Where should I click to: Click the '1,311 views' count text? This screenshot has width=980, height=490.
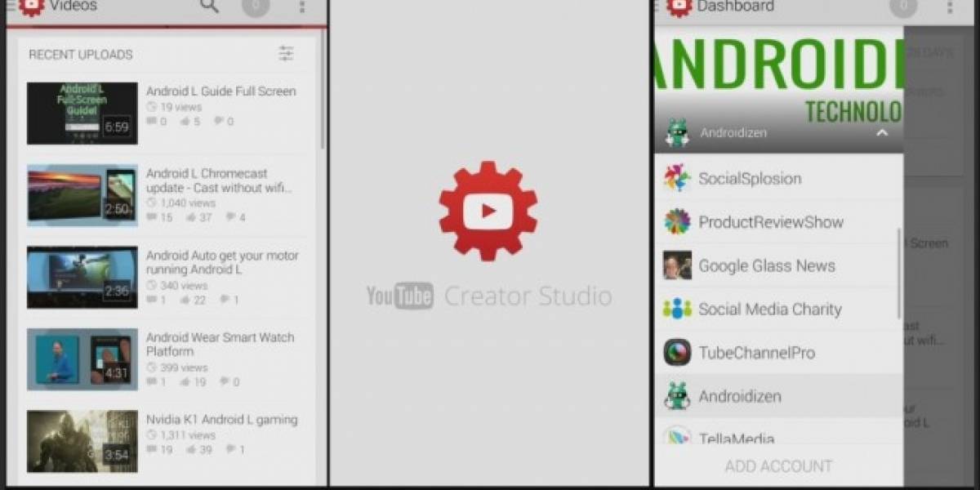pos(187,435)
